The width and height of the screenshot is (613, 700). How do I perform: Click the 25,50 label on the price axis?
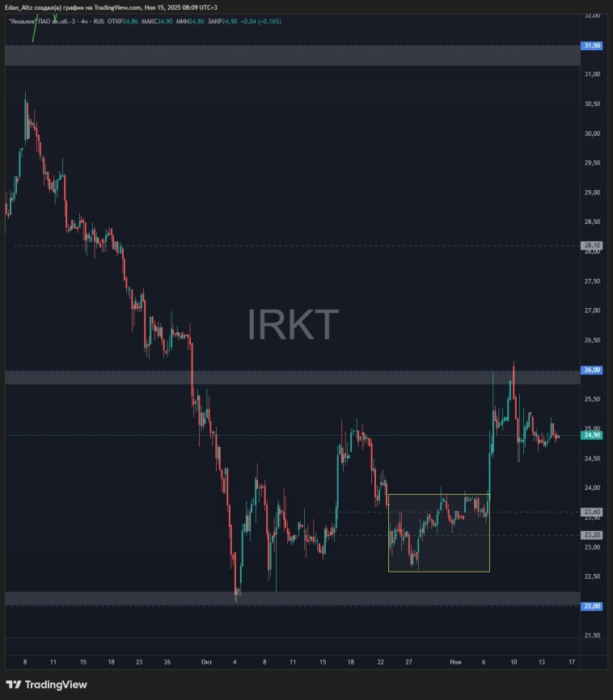(x=592, y=398)
